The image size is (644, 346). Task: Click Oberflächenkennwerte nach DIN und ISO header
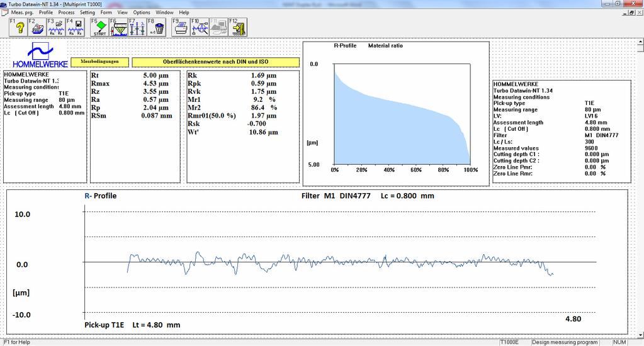tap(216, 62)
